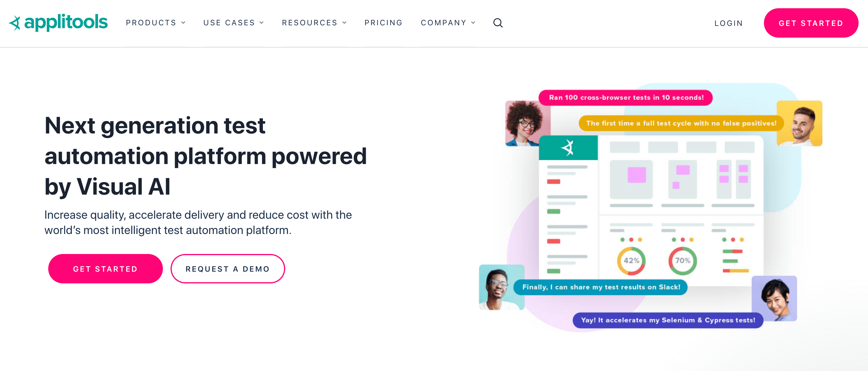The height and width of the screenshot is (371, 868).
Task: Click Get Started in the header
Action: [x=811, y=23]
